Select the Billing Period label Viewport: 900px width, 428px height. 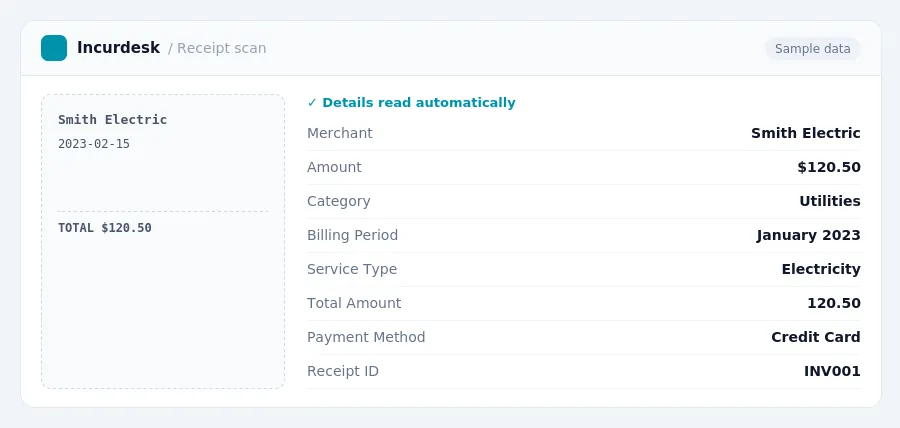(x=352, y=235)
